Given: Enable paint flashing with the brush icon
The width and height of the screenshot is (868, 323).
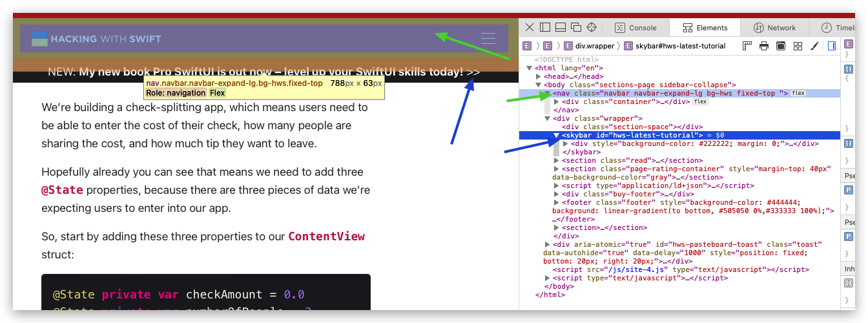Looking at the screenshot, I should click(814, 46).
